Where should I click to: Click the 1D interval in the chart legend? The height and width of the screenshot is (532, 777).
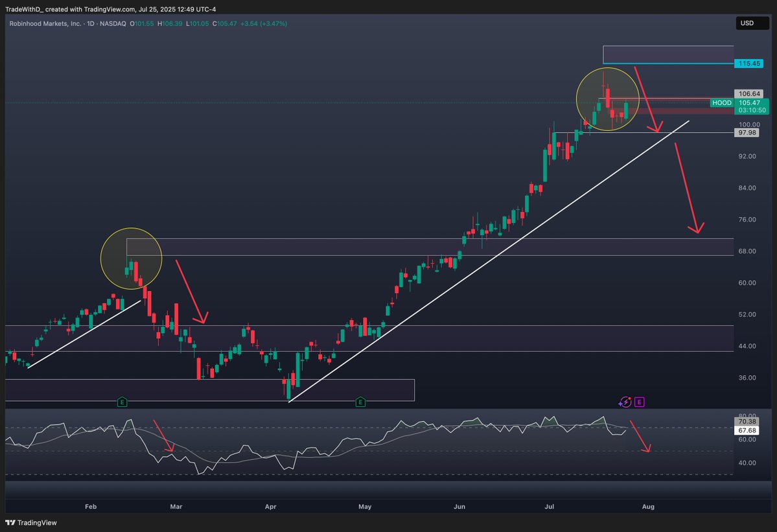click(x=91, y=23)
